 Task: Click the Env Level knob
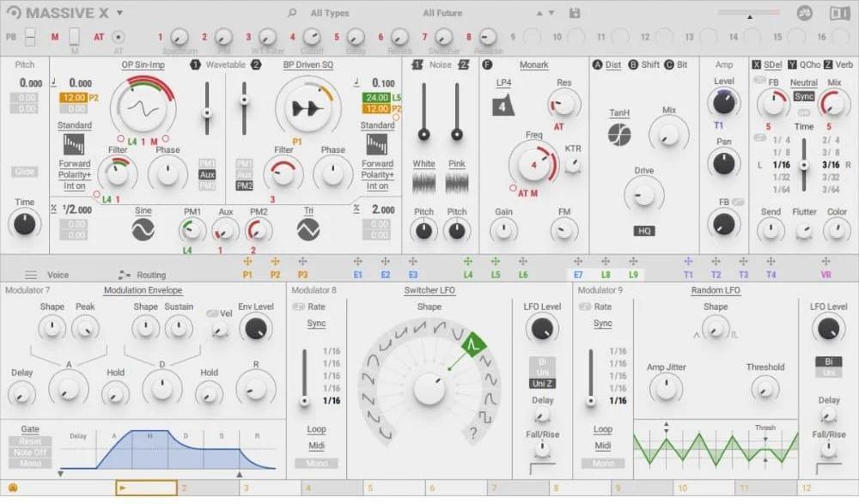256,329
